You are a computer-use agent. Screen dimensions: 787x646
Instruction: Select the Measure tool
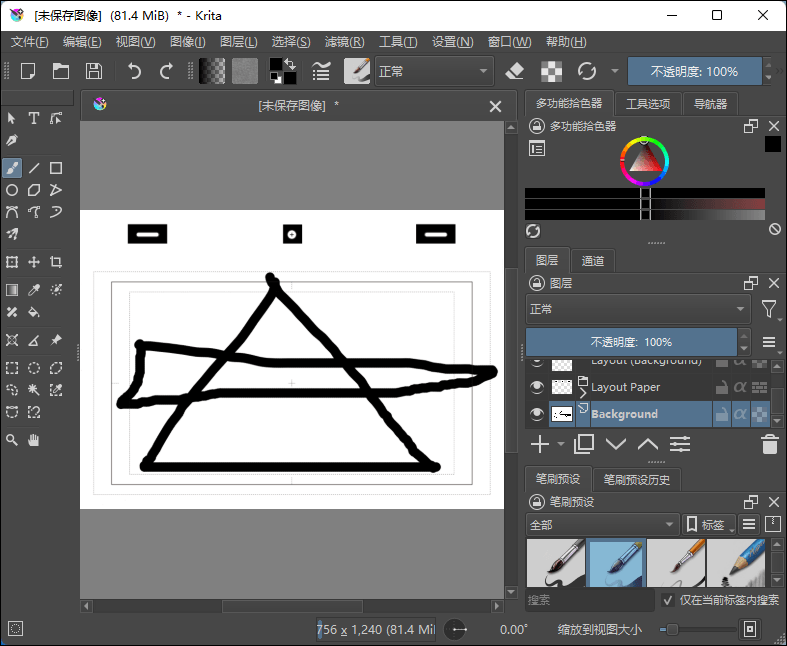pyautogui.click(x=34, y=340)
